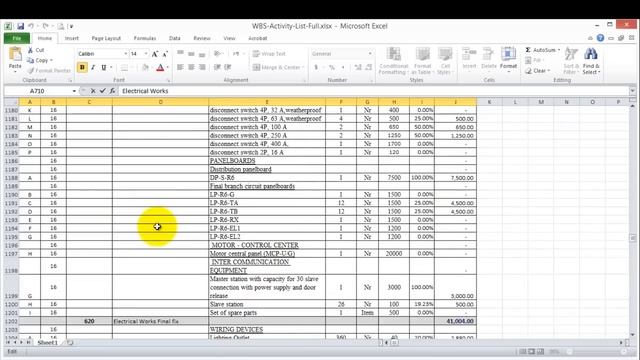Click the zoom slider in status bar
Screen dimensions: 640x360
[x=596, y=351]
